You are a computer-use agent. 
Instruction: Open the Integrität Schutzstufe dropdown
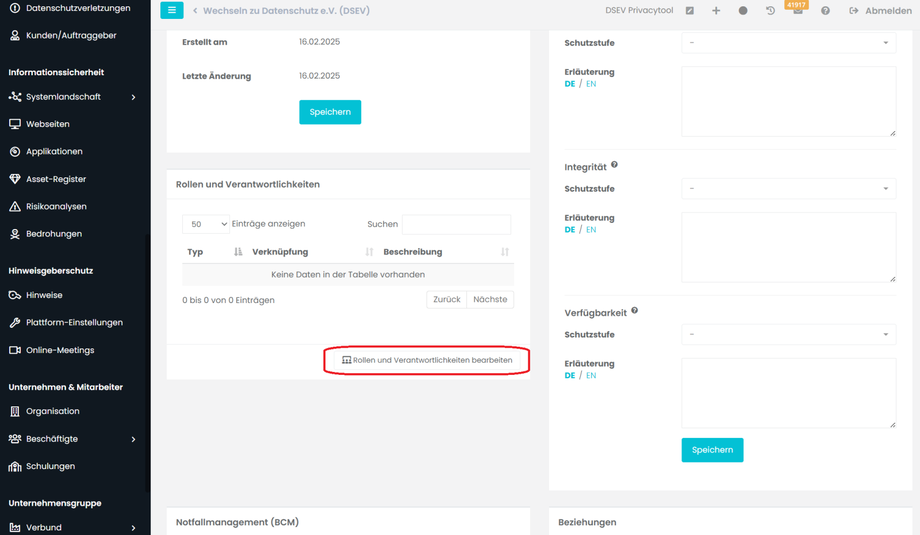788,189
